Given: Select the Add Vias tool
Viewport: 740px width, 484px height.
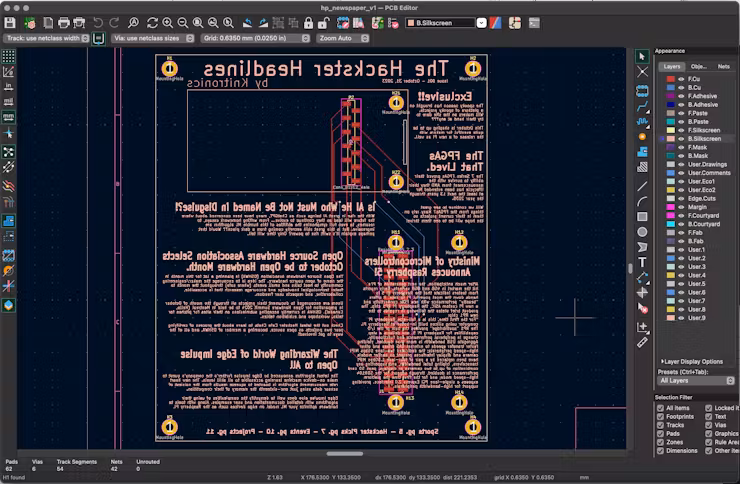Looking at the screenshot, I should tap(642, 137).
